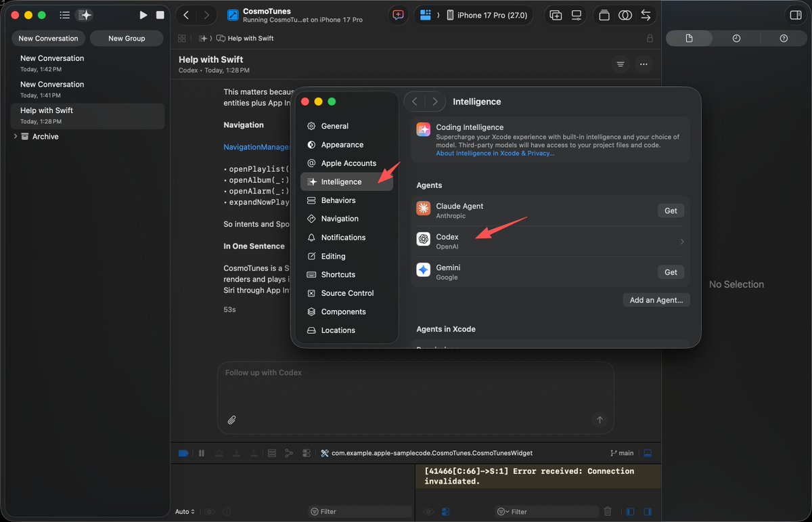Open General settings
812x522 pixels.
[346, 126]
